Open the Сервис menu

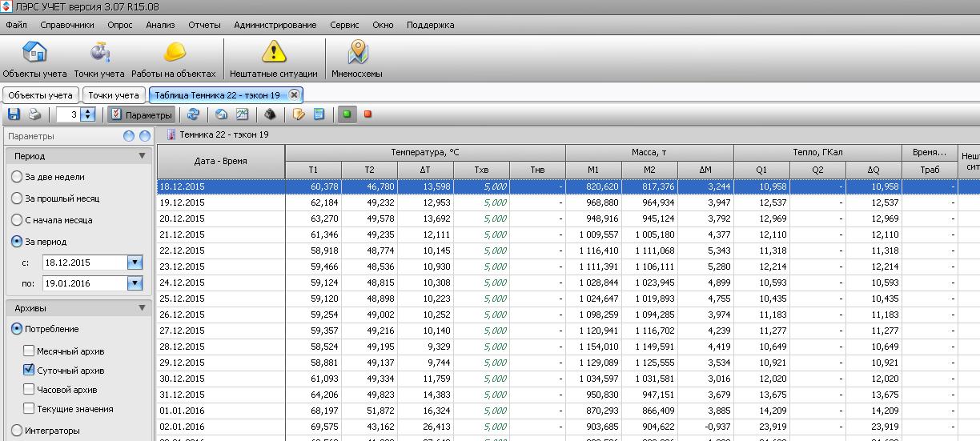(x=344, y=25)
